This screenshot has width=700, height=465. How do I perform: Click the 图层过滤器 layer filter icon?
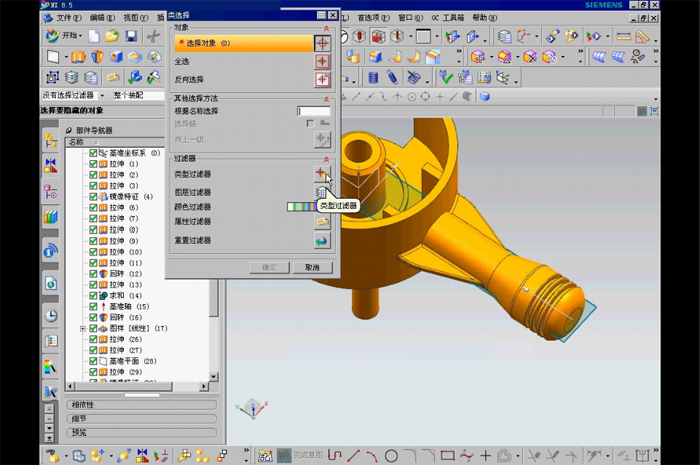[321, 192]
